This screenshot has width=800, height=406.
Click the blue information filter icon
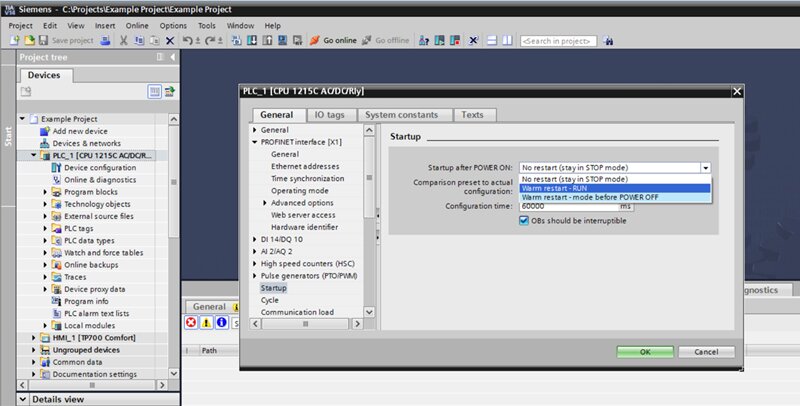221,322
